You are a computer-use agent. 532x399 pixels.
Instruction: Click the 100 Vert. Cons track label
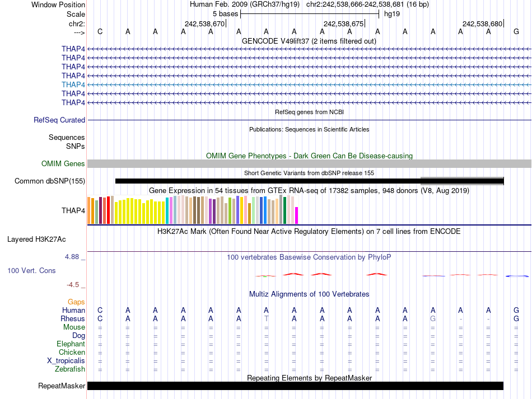click(31, 270)
